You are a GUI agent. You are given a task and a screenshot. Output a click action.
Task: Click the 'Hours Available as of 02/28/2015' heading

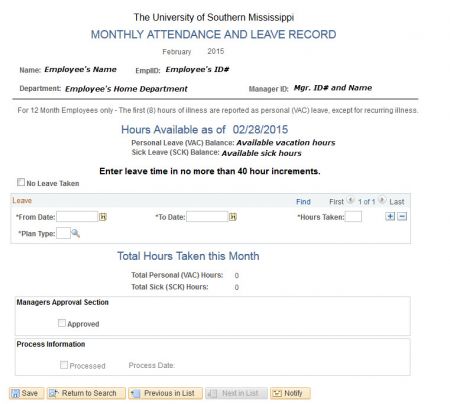204,129
